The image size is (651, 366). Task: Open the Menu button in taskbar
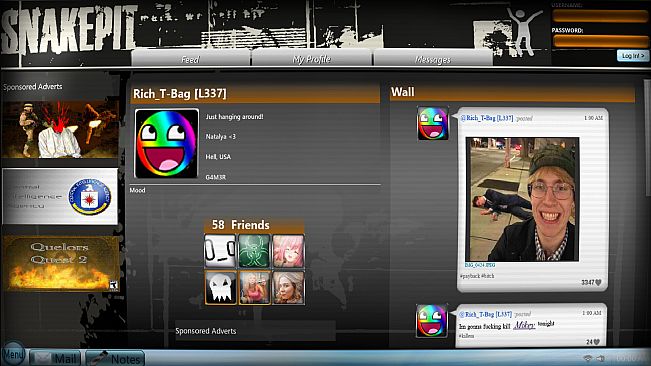point(13,354)
